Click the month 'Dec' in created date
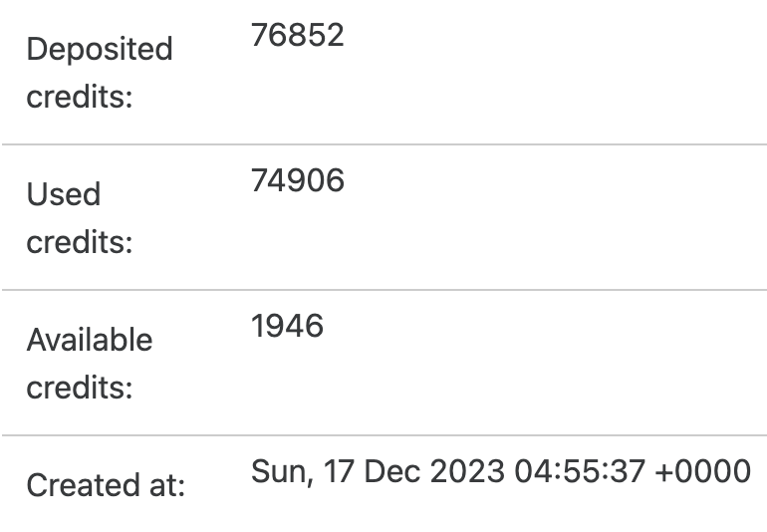Viewport: 767px width, 532px height. (392, 471)
